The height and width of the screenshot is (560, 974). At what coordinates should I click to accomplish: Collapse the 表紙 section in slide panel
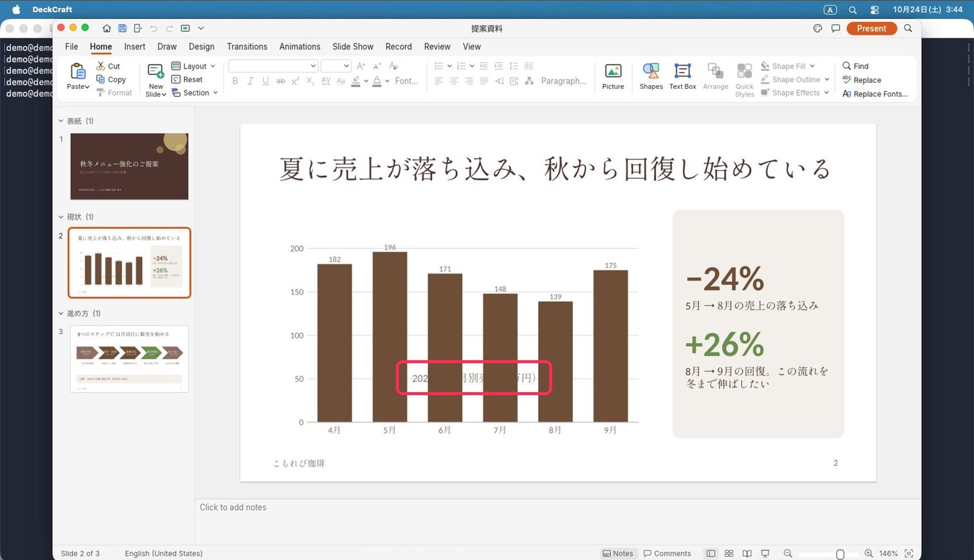[61, 121]
